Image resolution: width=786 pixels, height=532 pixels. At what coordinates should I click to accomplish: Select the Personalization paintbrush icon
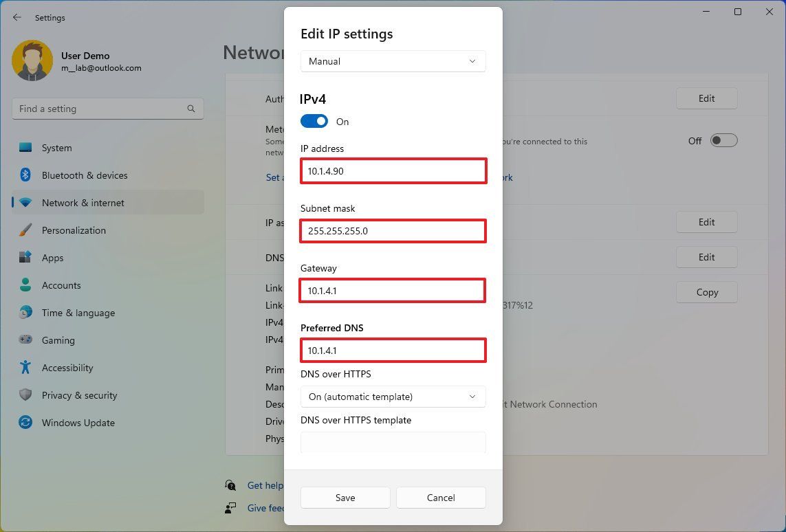click(x=25, y=230)
